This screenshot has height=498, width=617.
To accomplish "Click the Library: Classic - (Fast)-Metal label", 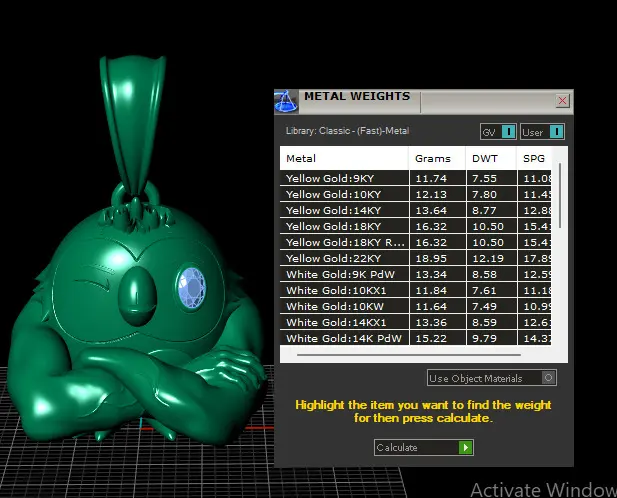I will pyautogui.click(x=347, y=131).
